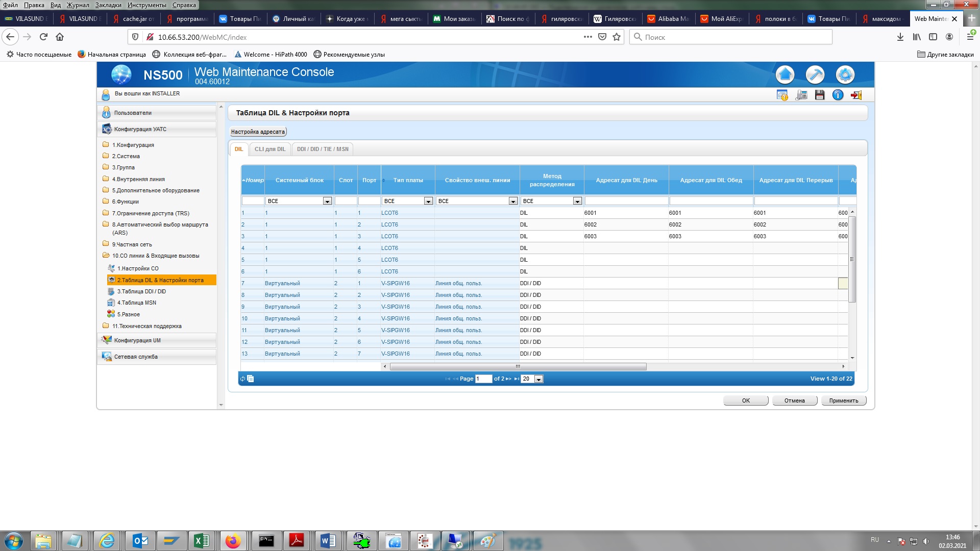This screenshot has height=551, width=980.
Task: Open the Home screen round icon
Action: tap(785, 74)
